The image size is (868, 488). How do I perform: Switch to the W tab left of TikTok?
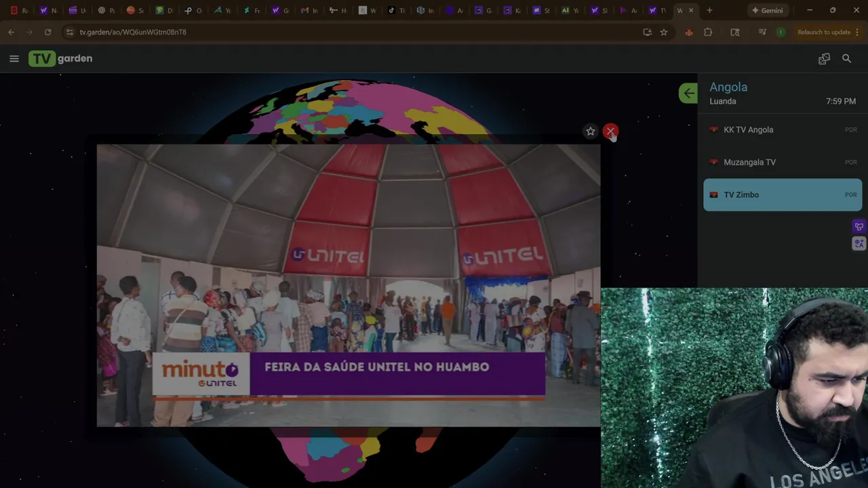[368, 10]
